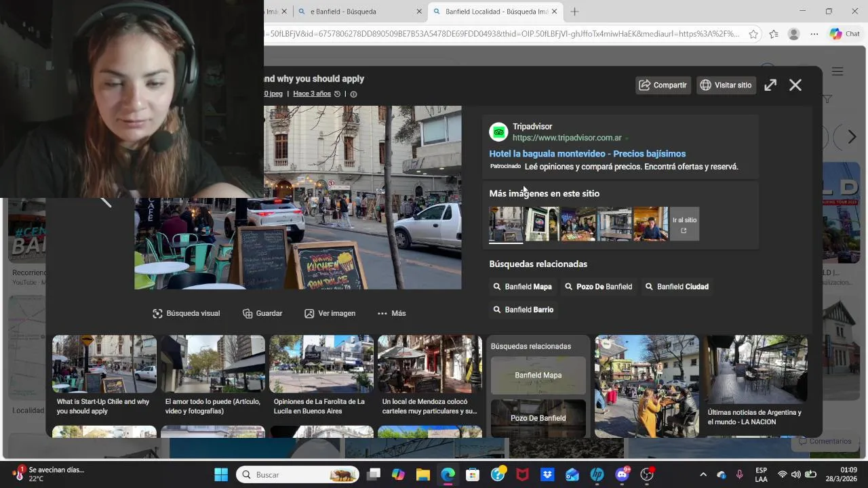This screenshot has width=868, height=488.
Task: Click next arrow on Bing results carousel
Action: 852,137
